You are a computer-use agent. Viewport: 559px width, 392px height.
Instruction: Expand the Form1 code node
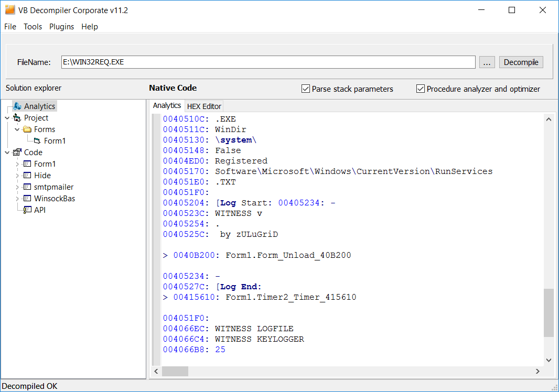point(17,164)
